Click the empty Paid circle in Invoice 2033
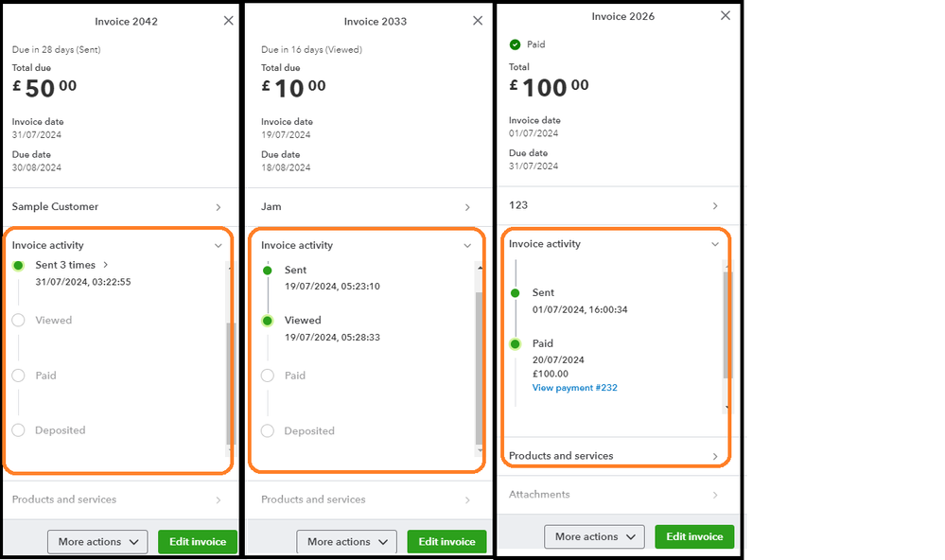945x560 pixels. (x=268, y=376)
